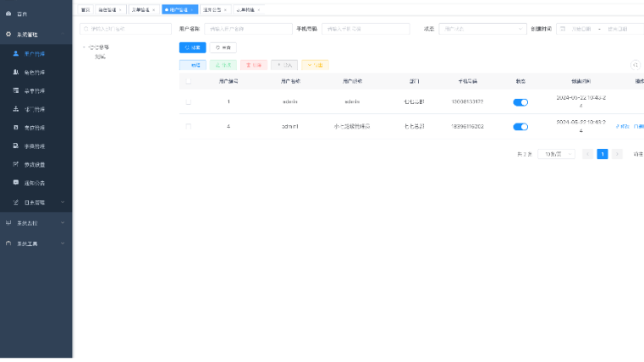Open the page size dropdown in pagination
This screenshot has height=362, width=644.
click(x=556, y=154)
